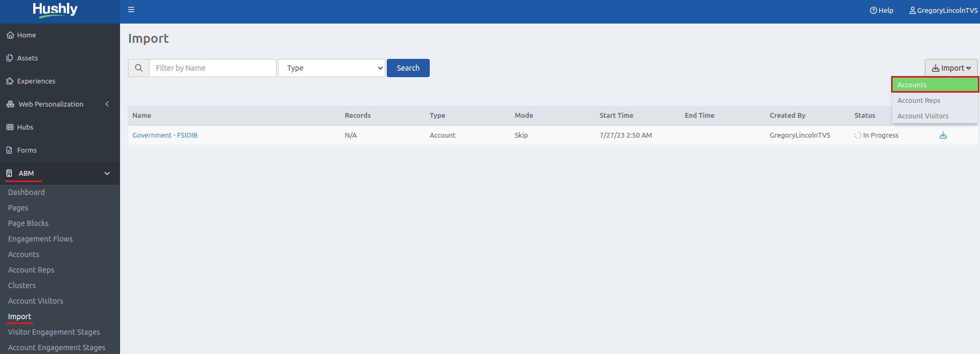This screenshot has height=354, width=980.
Task: Click the Type column header
Action: click(437, 115)
